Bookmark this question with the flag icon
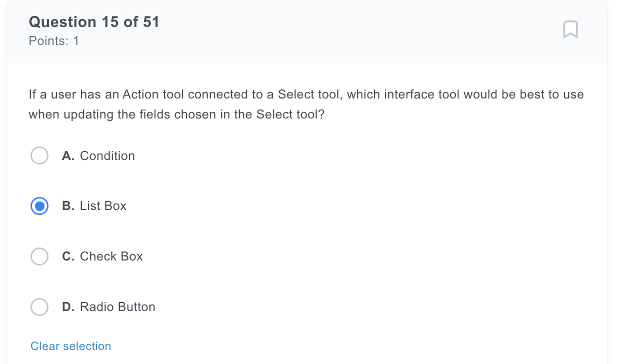619x364 pixels. 570,29
